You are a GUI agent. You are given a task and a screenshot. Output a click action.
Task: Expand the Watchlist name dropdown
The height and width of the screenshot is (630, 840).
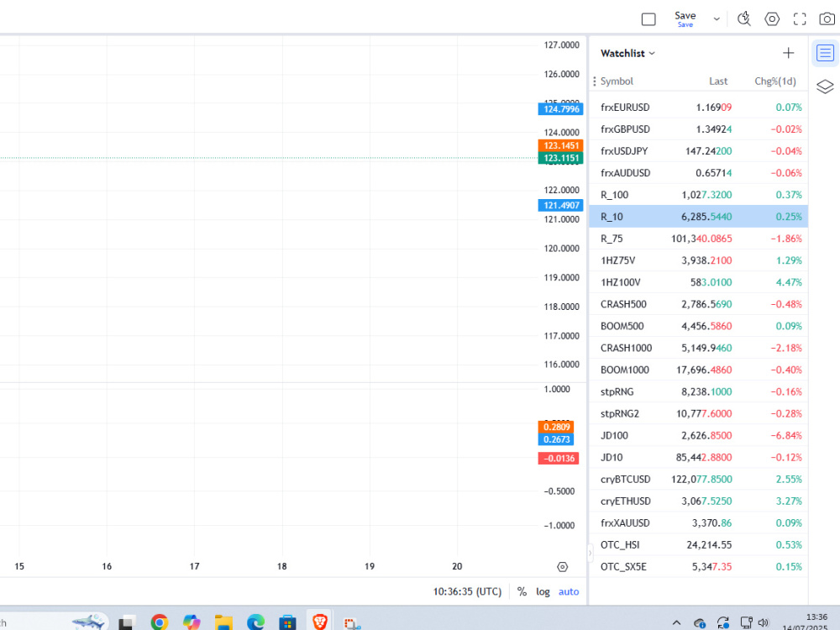(x=627, y=53)
